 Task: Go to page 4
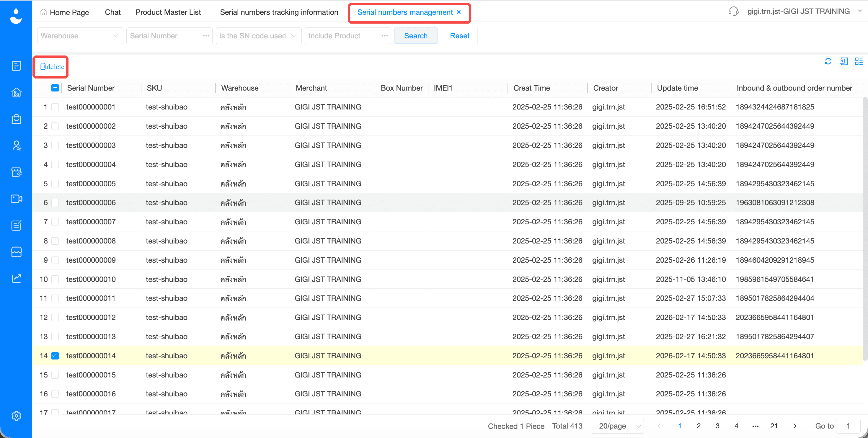coord(736,426)
